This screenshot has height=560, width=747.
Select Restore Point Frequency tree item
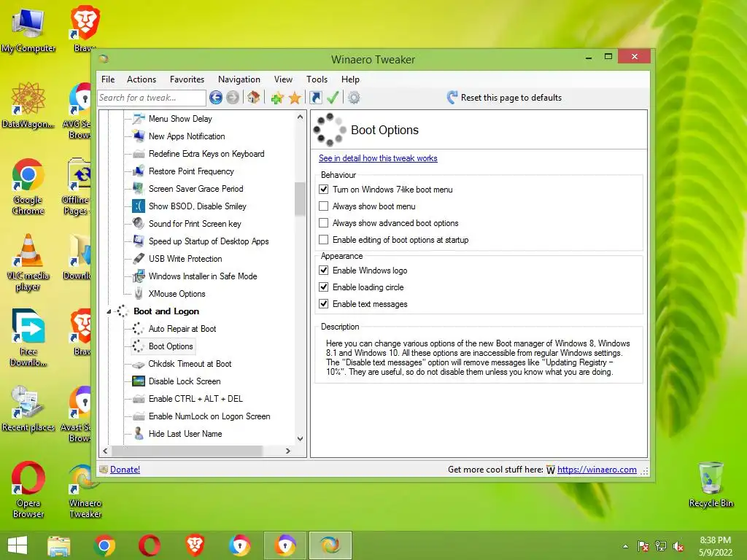click(x=191, y=171)
